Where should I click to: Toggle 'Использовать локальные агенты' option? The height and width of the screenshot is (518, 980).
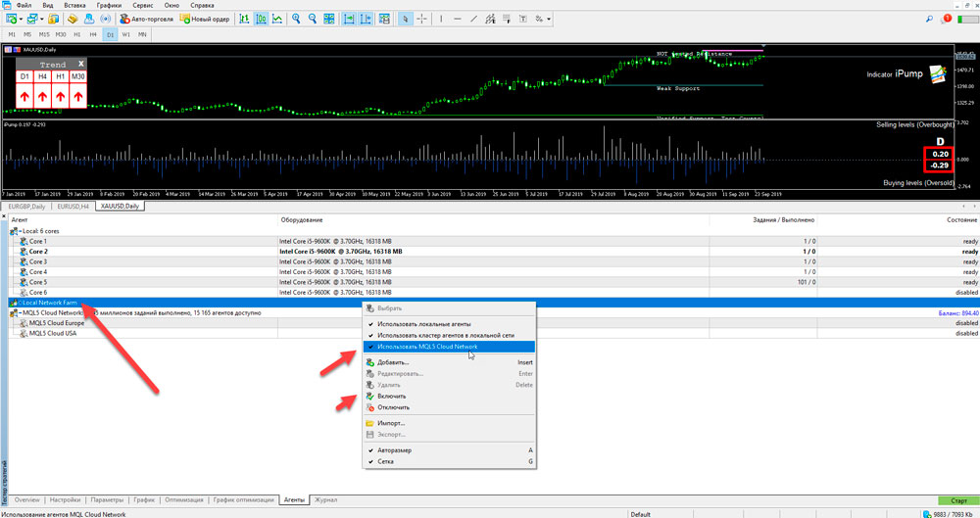449,324
